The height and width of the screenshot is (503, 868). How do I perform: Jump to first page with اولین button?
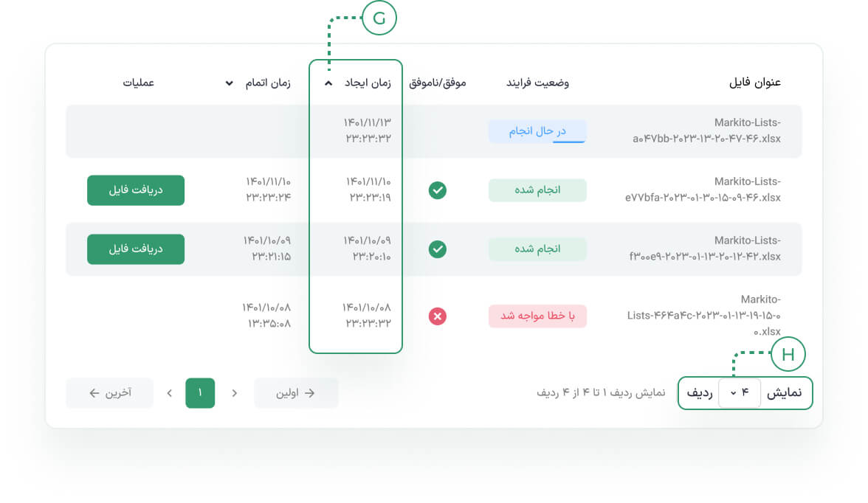pyautogui.click(x=296, y=393)
